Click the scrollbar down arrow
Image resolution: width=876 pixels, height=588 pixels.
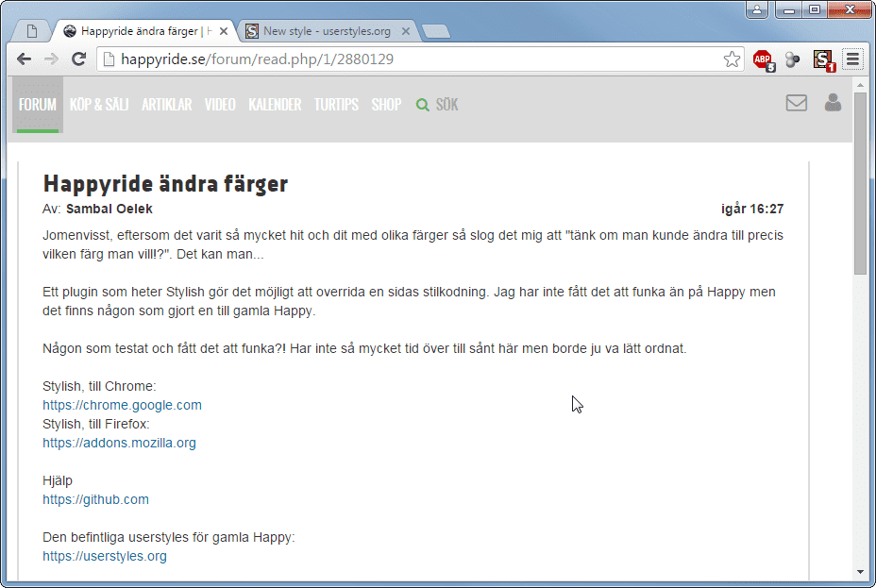click(x=860, y=571)
